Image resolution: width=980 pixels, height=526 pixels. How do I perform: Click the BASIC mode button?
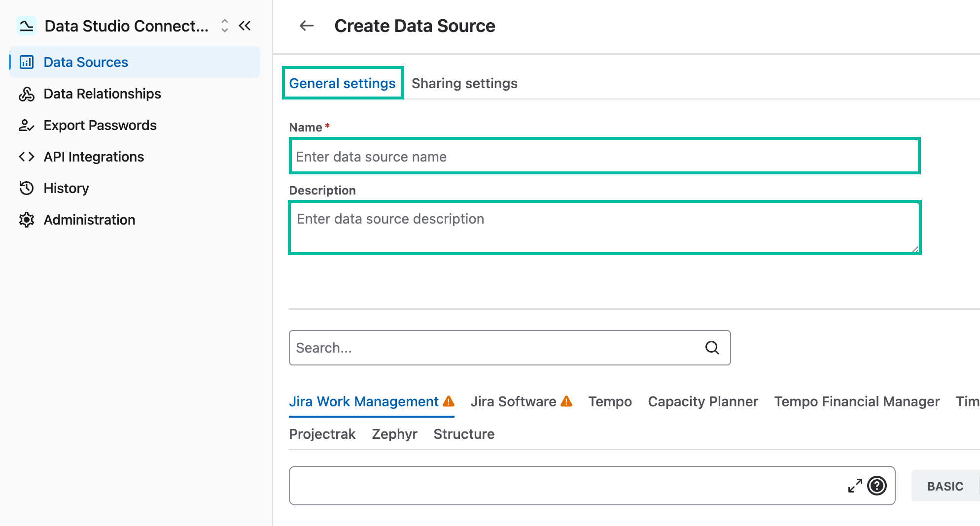pos(945,486)
